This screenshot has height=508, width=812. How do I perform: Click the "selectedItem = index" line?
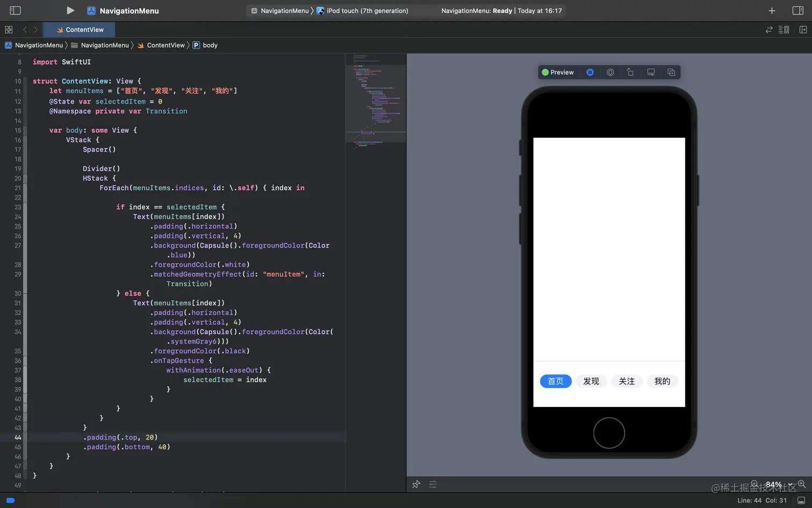click(225, 380)
